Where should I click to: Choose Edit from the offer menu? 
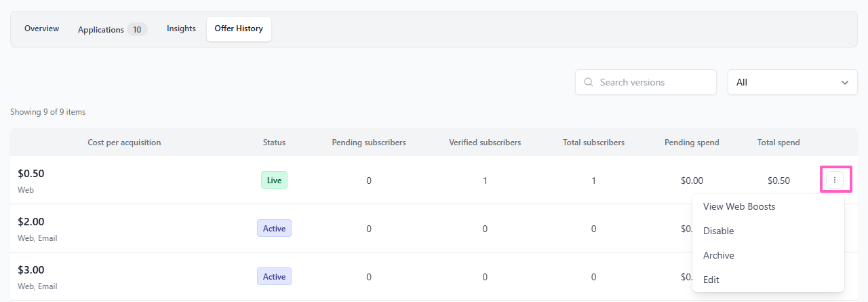(x=711, y=280)
